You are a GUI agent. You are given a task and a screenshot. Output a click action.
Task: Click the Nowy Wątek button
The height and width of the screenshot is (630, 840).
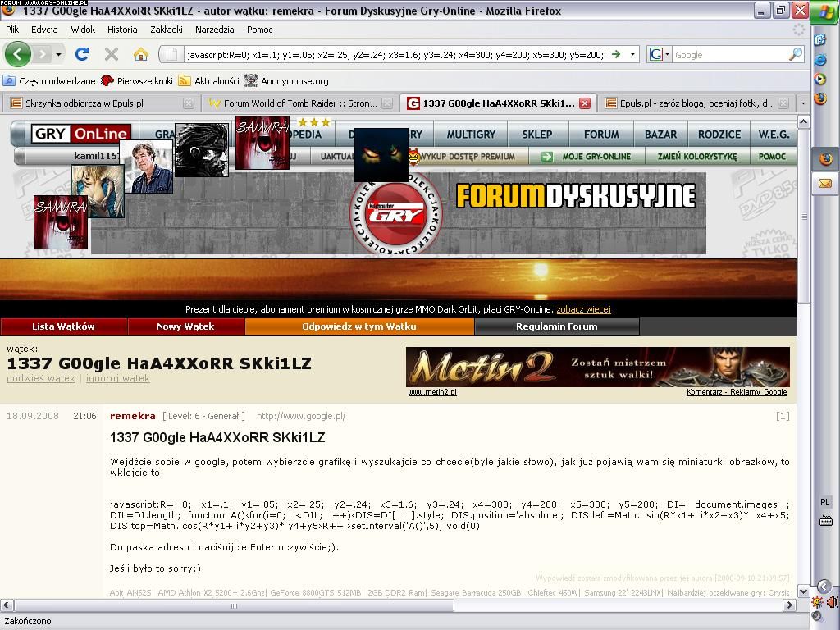click(186, 326)
